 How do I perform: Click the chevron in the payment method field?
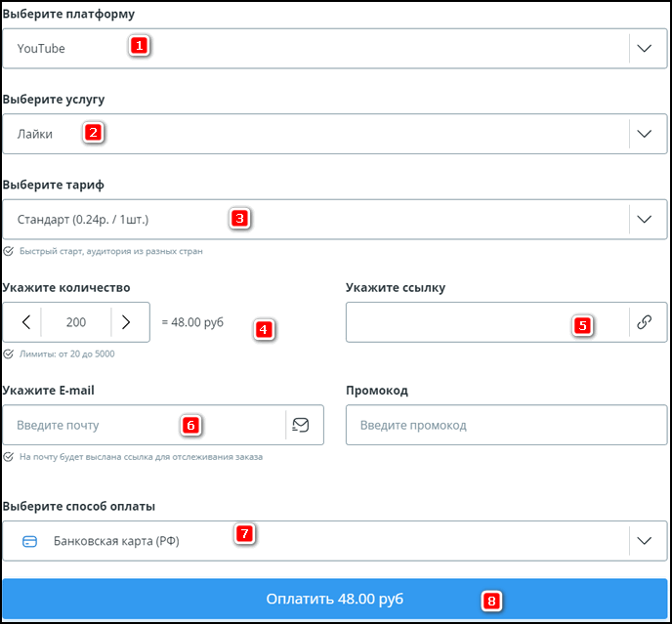(x=644, y=541)
